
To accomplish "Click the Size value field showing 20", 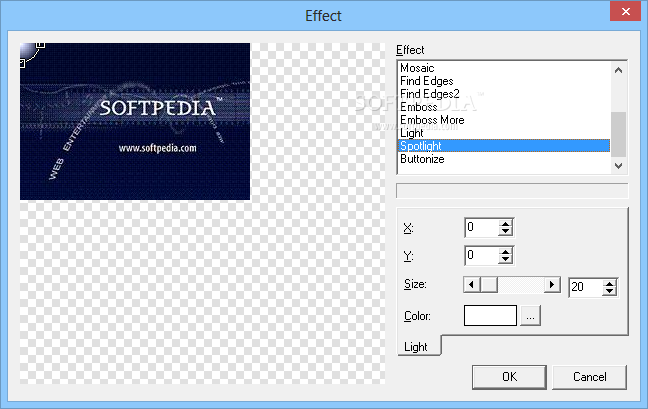I will [585, 287].
